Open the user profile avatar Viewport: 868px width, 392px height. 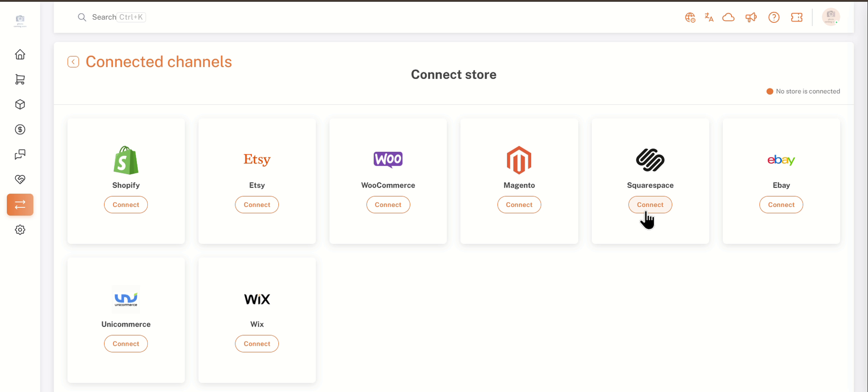831,17
